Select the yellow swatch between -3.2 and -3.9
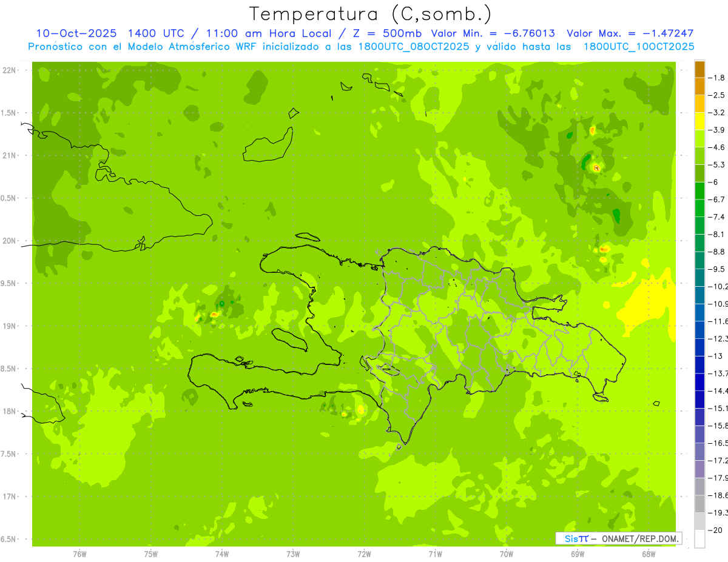Viewport: 728px width, 562px height. (x=699, y=121)
